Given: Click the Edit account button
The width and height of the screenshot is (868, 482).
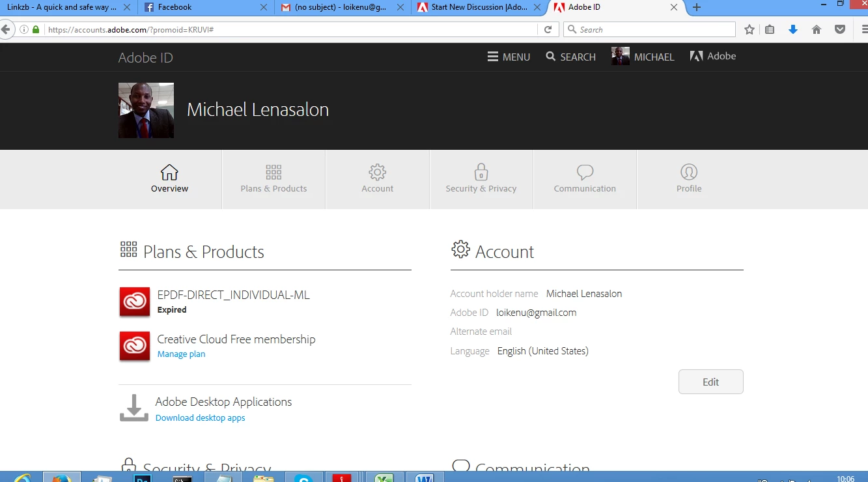Looking at the screenshot, I should pos(710,382).
